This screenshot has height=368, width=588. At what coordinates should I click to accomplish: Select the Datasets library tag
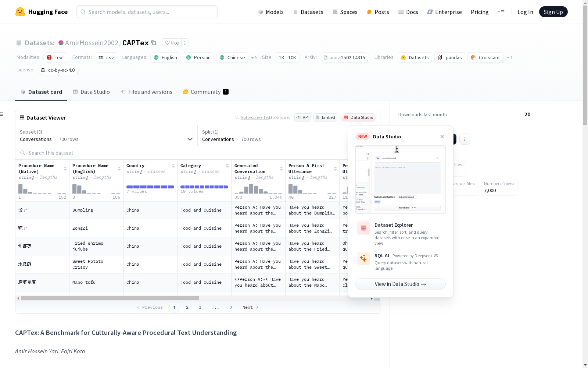415,57
